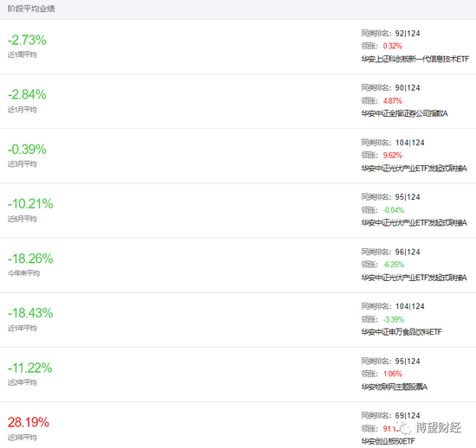
Task: Open fund 华安上证科创板新一代信息技术ETF
Action: click(x=415, y=59)
